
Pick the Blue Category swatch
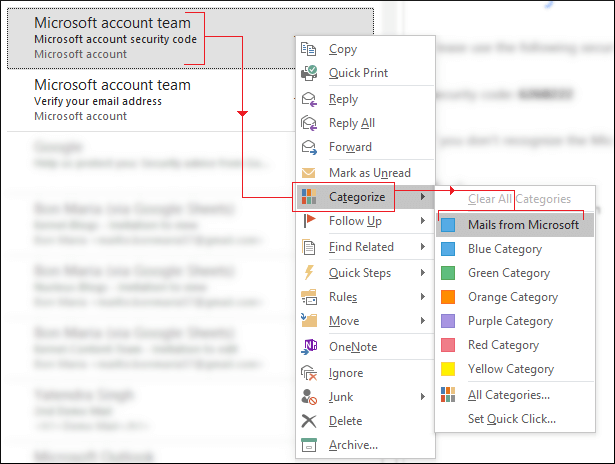[x=448, y=249]
